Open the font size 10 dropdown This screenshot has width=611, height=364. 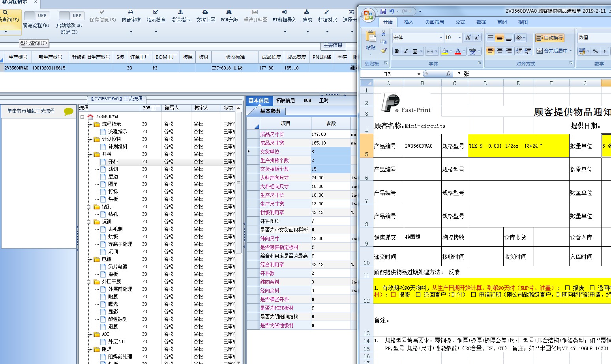coord(459,38)
